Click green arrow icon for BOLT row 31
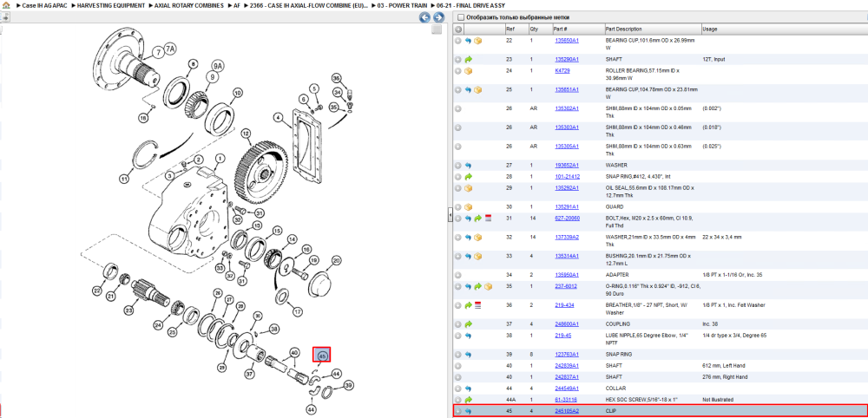Screen dimensions: 868x418 [478, 219]
